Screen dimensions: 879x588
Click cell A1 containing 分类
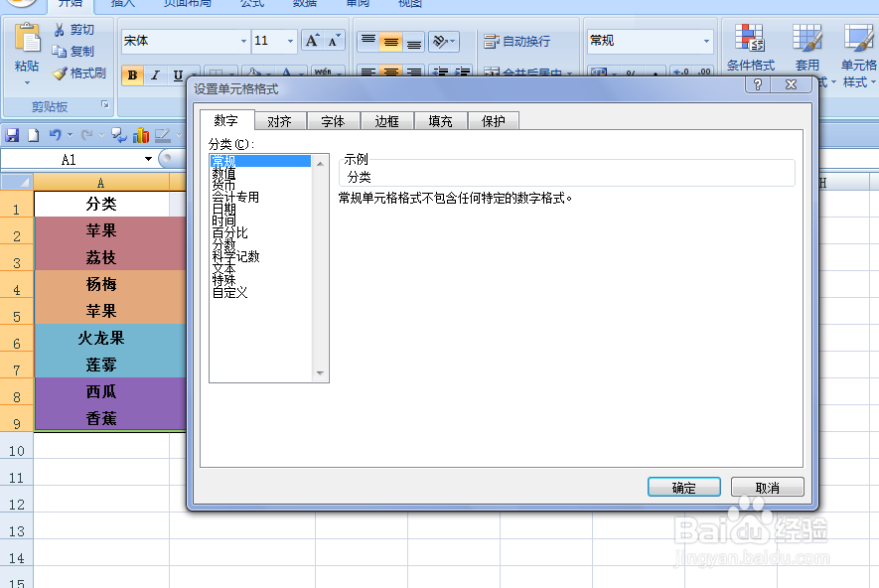coord(101,204)
